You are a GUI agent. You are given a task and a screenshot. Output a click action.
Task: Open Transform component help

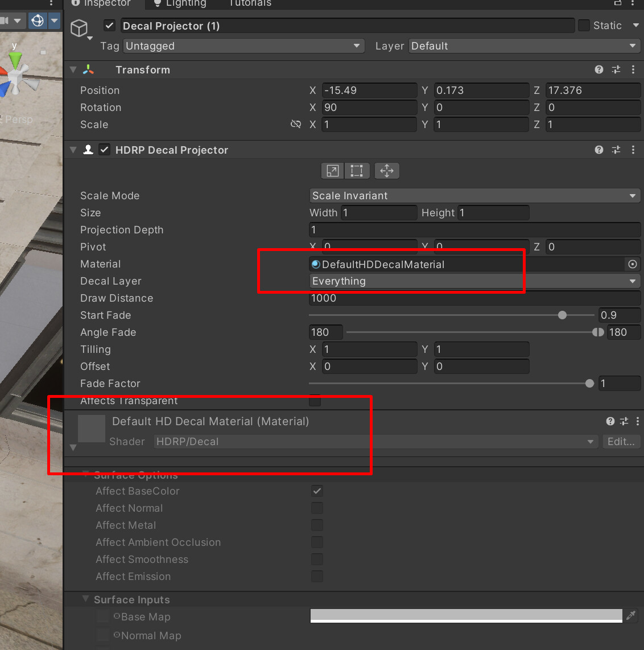tap(599, 69)
